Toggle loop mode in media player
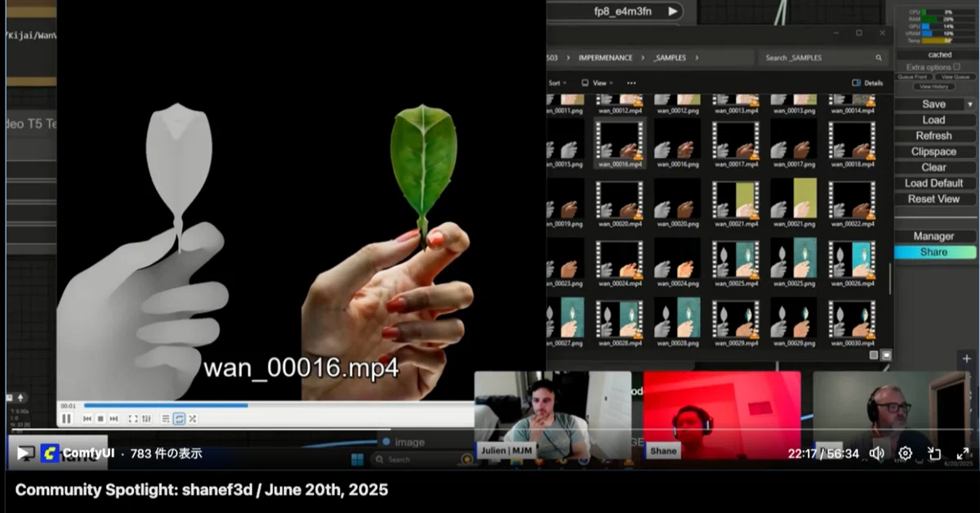Image resolution: width=980 pixels, height=513 pixels. 179,418
